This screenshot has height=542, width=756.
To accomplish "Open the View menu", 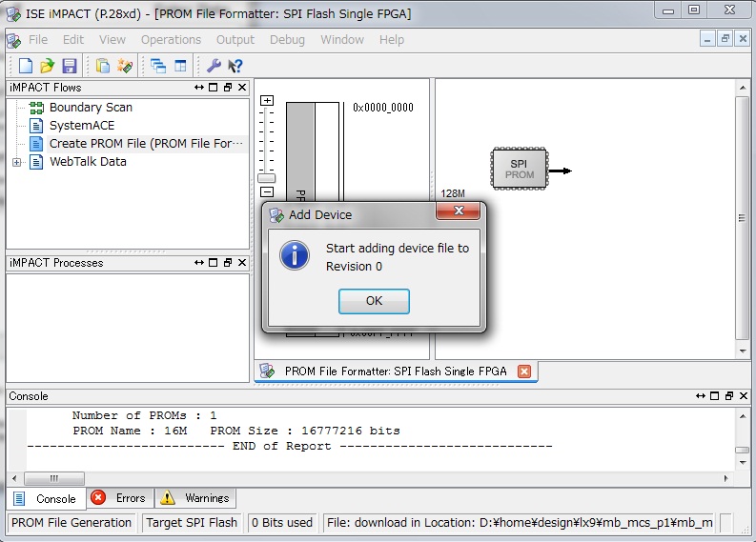I will coord(112,39).
